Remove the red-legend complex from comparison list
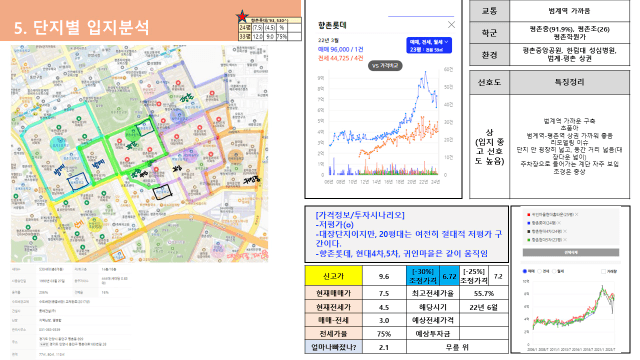Screen dimensions: 640x360 click(x=577, y=214)
